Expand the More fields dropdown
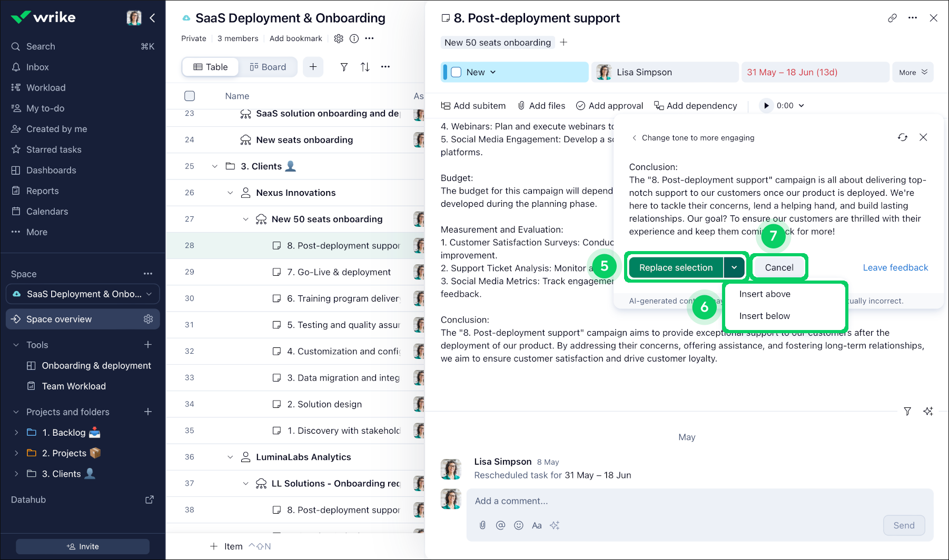Image resolution: width=949 pixels, height=560 pixels. pyautogui.click(x=913, y=72)
